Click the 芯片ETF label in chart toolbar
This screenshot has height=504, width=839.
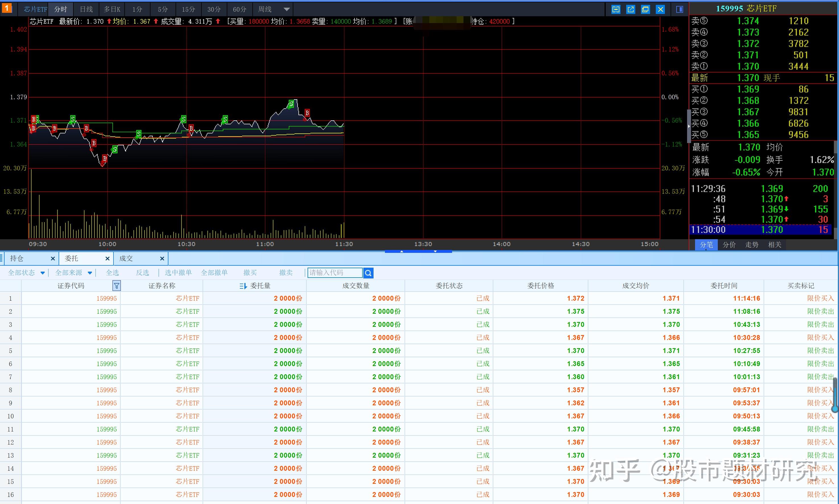35,9
